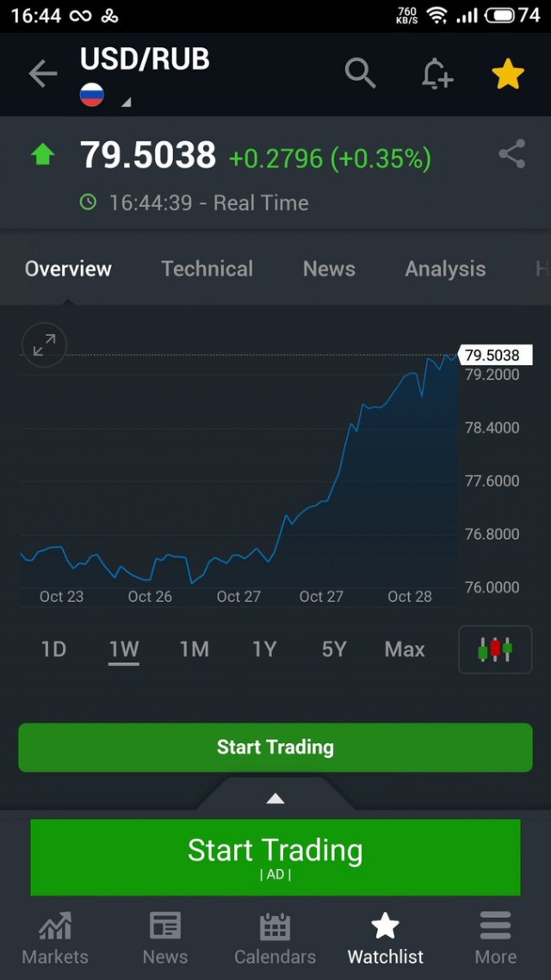Toggle the yellow watchlist star
This screenshot has height=980, width=551.
coord(508,74)
